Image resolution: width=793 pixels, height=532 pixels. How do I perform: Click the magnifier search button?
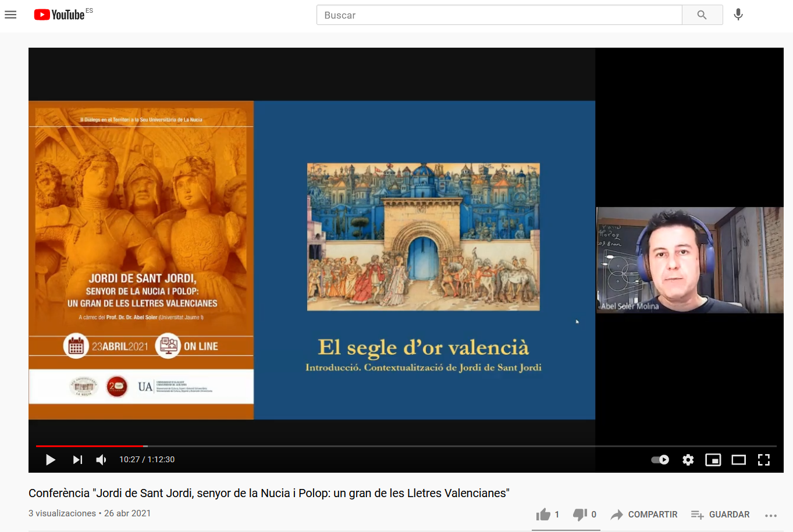tap(702, 15)
